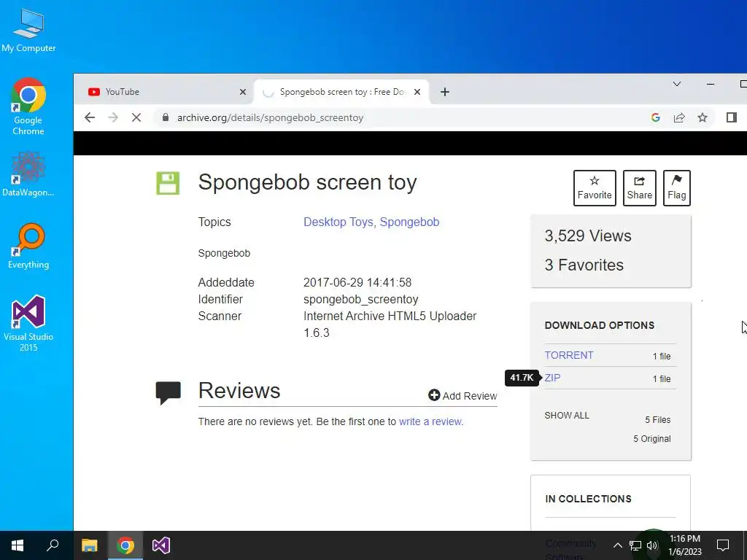Open Windows Start menu
The width and height of the screenshot is (747, 560).
click(x=18, y=545)
